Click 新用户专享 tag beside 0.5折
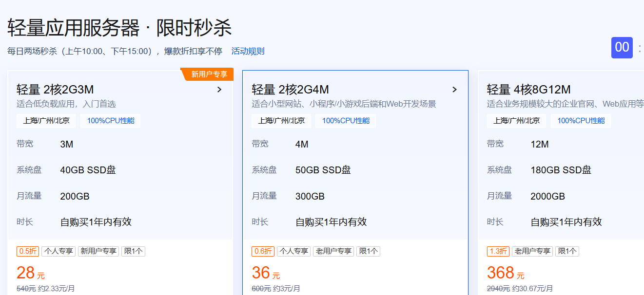 tap(98, 251)
